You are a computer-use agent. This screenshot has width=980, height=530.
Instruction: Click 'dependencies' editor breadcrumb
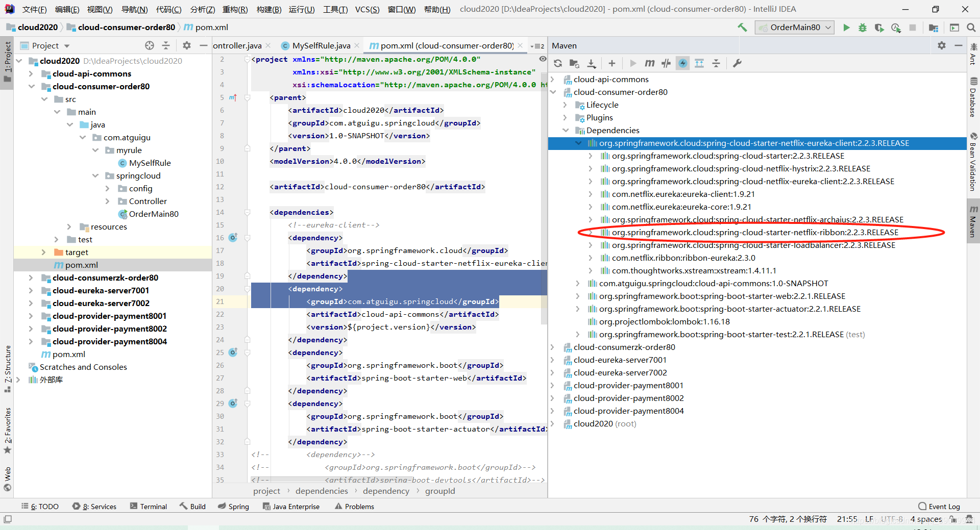(x=322, y=491)
